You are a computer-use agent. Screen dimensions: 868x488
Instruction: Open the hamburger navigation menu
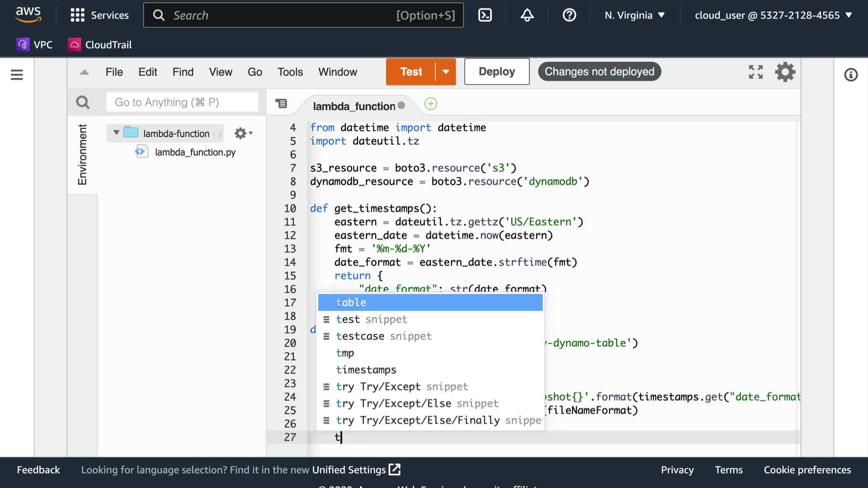coord(17,75)
